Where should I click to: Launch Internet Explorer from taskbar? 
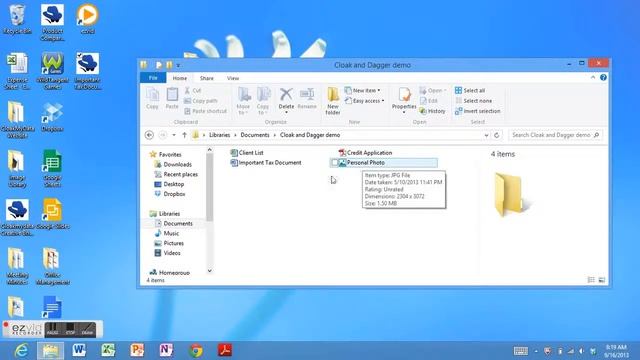[x=21, y=351]
